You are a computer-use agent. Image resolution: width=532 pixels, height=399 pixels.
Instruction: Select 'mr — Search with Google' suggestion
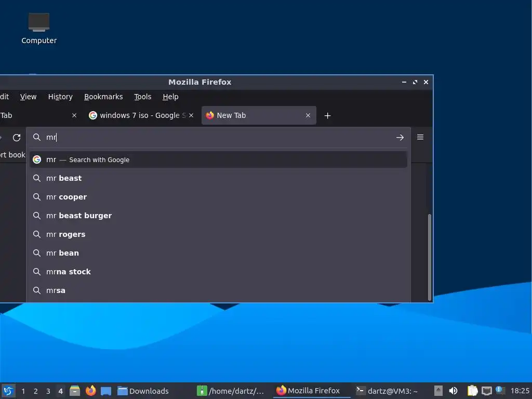click(219, 159)
